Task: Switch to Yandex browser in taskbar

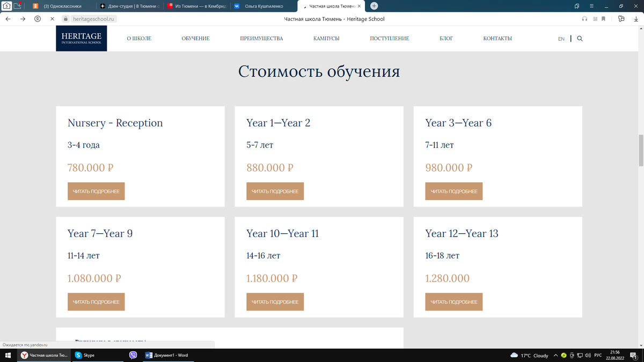Action: click(x=44, y=355)
